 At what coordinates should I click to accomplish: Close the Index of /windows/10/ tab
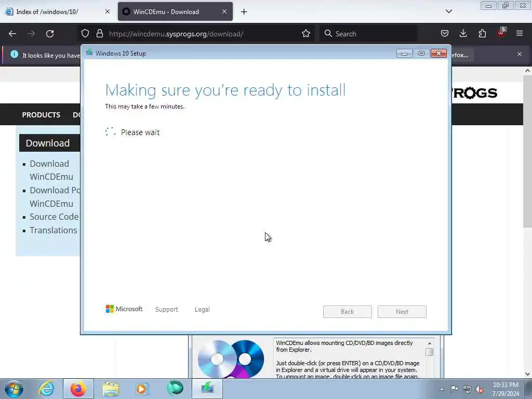tap(108, 11)
